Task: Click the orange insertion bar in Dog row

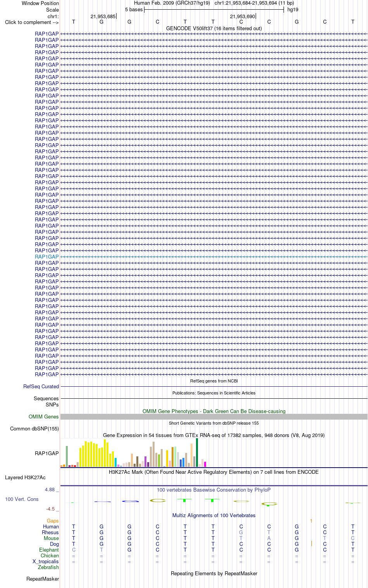Action: (x=311, y=543)
